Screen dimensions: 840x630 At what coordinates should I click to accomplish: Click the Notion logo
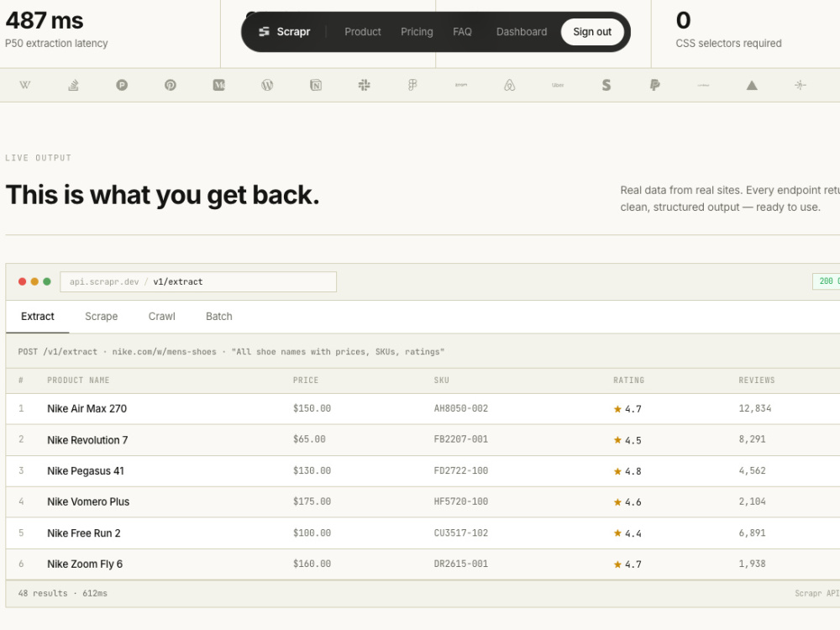click(x=316, y=85)
